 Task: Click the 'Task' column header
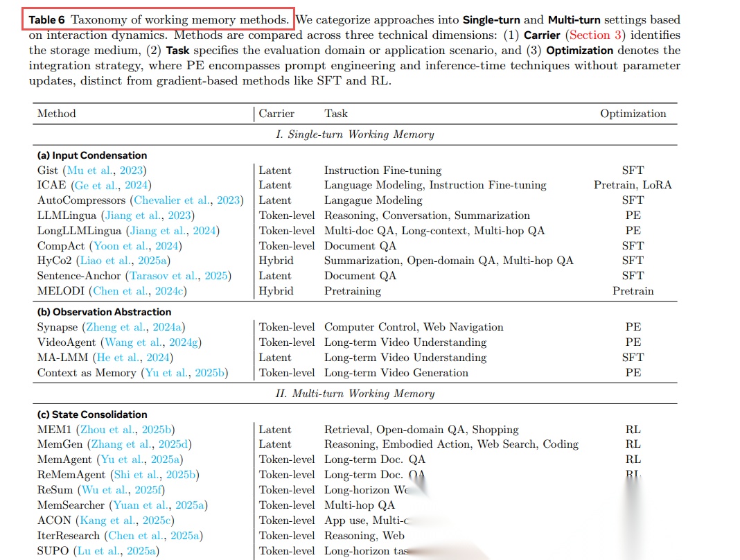pos(336,114)
